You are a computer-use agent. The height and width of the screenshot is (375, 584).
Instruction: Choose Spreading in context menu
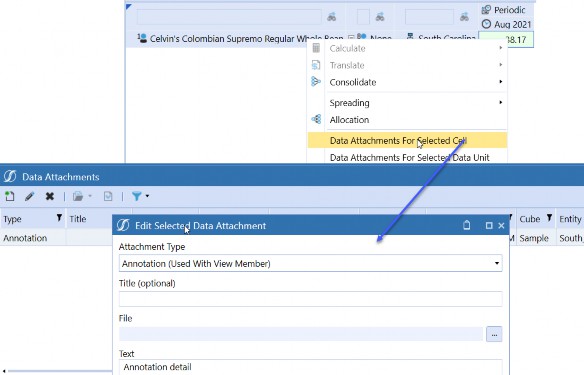407,103
